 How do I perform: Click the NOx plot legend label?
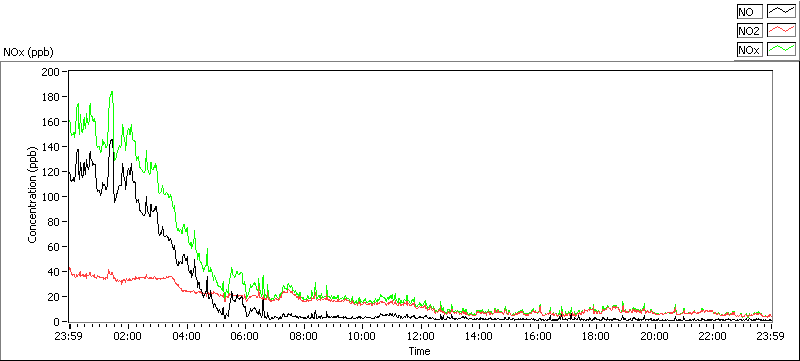point(749,49)
